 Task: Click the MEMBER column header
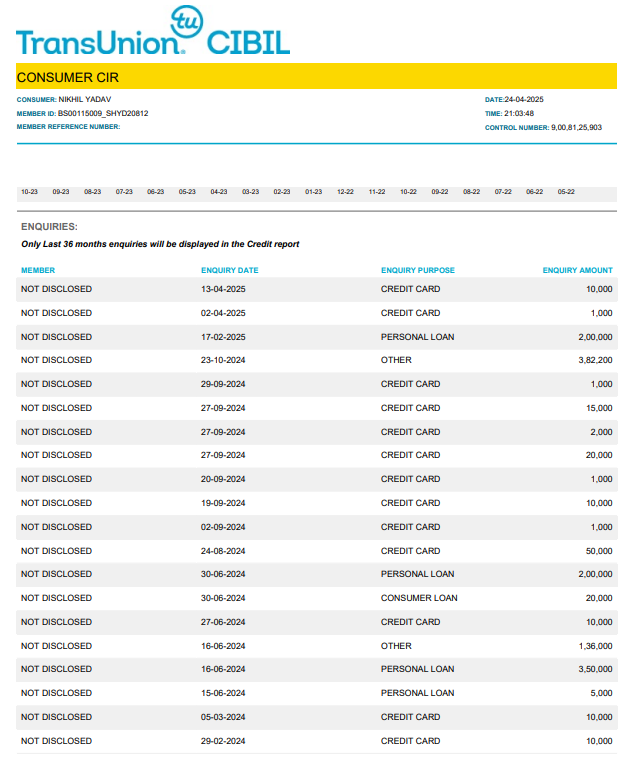coord(38,270)
